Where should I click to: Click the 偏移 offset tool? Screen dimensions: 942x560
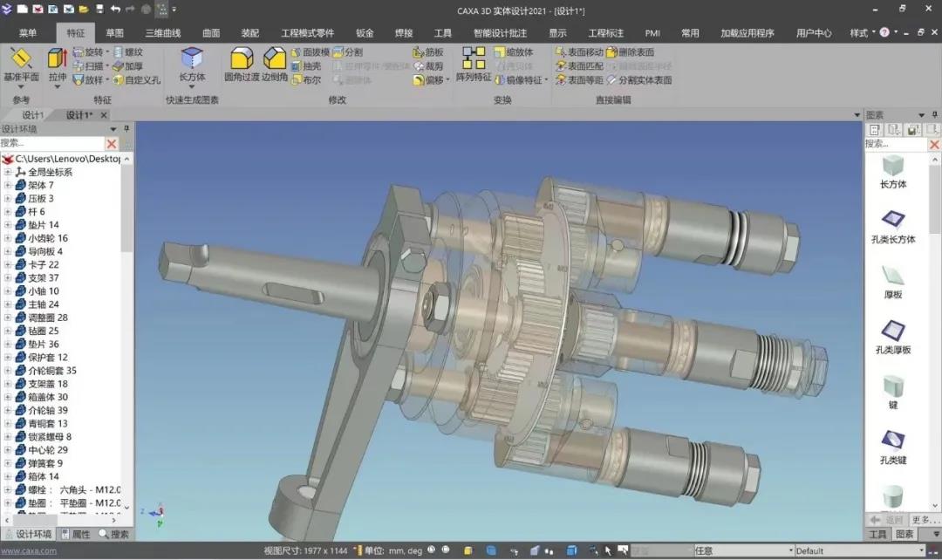pos(428,79)
